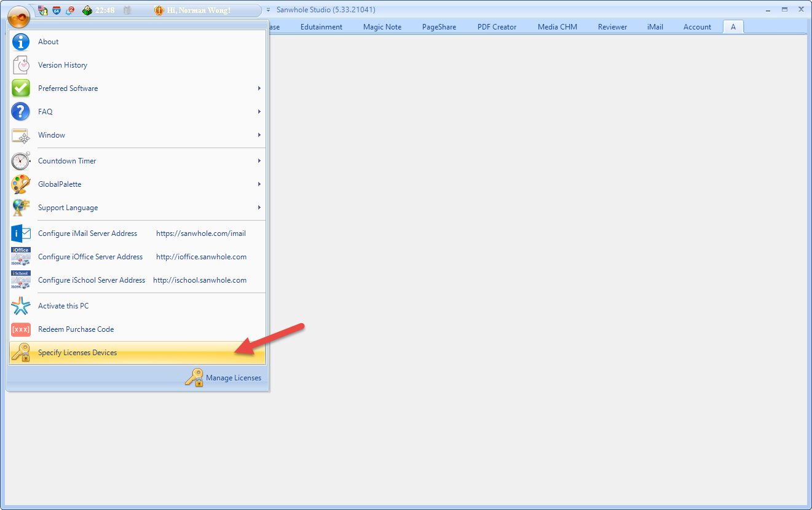The height and width of the screenshot is (510, 812).
Task: Expand the GlobalPalette submenu arrow
Action: (259, 184)
